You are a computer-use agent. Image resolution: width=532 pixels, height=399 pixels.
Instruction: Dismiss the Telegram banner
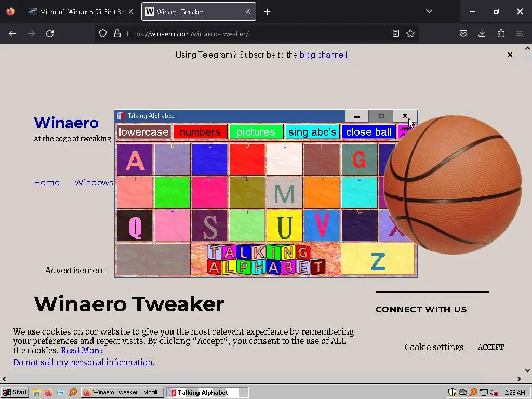(510, 55)
